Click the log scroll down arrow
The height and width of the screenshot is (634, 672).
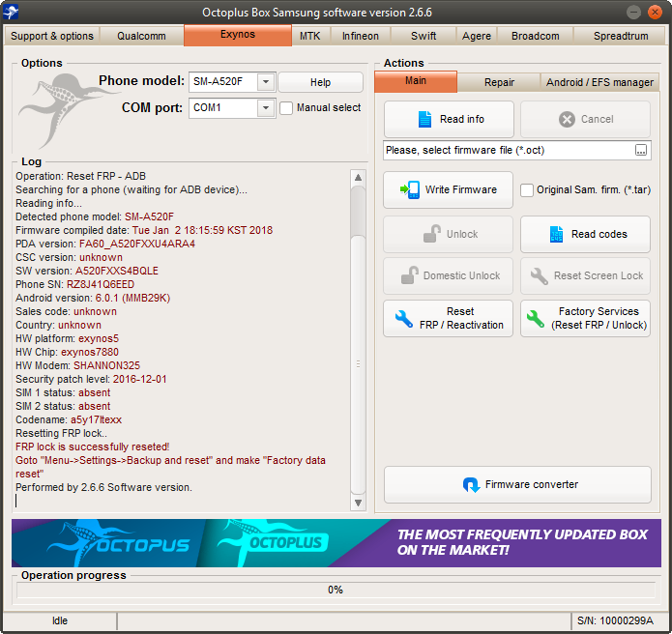358,503
